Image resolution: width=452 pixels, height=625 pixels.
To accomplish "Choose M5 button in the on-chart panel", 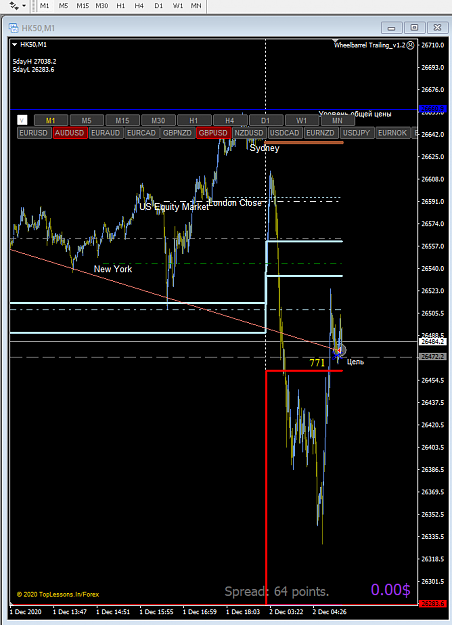I will coord(86,120).
